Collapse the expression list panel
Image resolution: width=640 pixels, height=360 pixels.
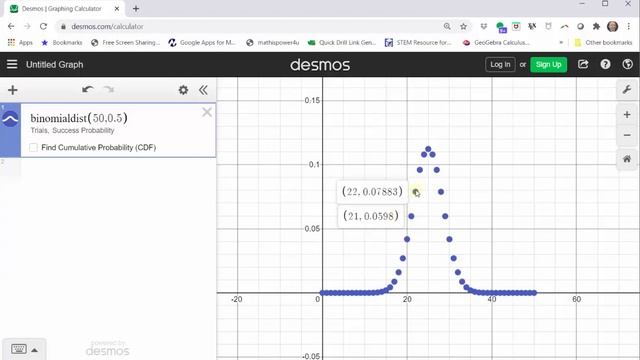pos(203,90)
